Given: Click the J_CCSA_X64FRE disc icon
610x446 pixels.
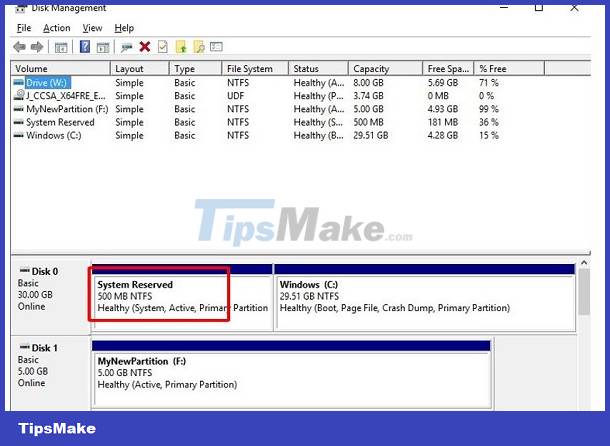Looking at the screenshot, I should click(19, 95).
